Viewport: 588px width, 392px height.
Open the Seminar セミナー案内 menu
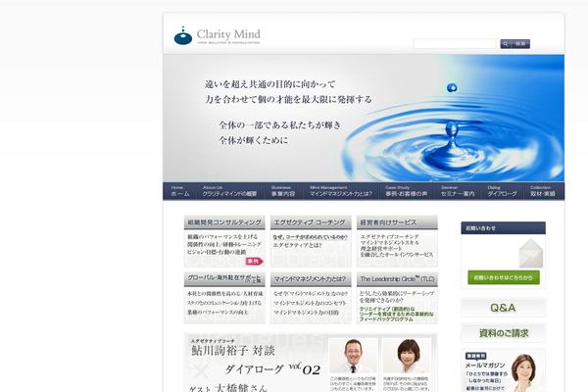point(458,191)
